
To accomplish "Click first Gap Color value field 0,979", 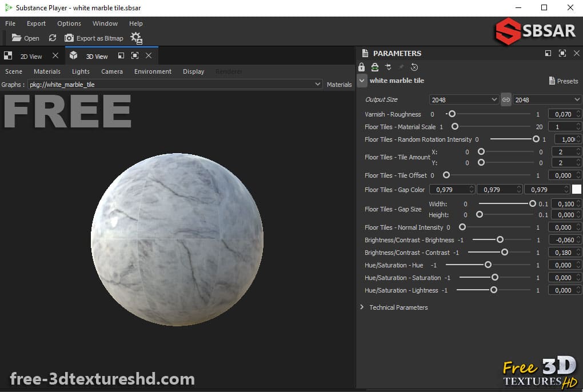I will pos(452,190).
